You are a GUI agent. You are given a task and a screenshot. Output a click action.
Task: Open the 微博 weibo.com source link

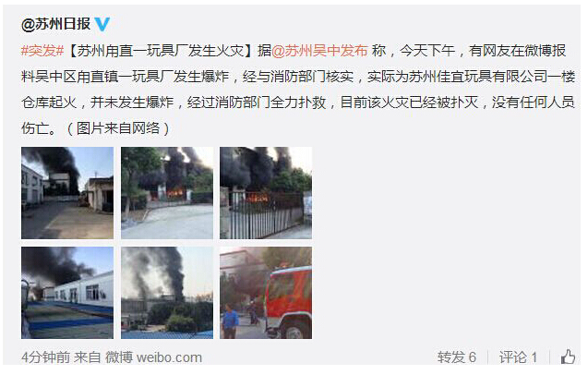click(154, 357)
